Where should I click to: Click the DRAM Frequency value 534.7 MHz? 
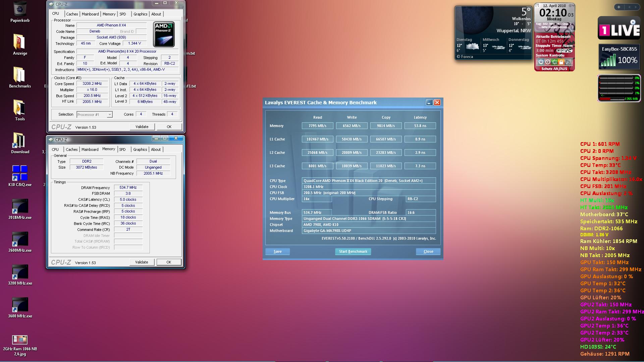(x=128, y=188)
